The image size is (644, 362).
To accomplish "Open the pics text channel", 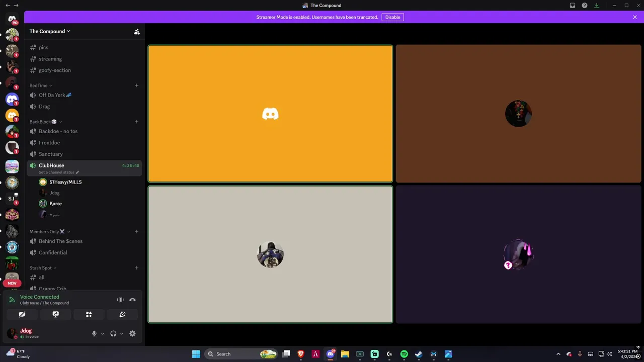I will click(x=84, y=47).
